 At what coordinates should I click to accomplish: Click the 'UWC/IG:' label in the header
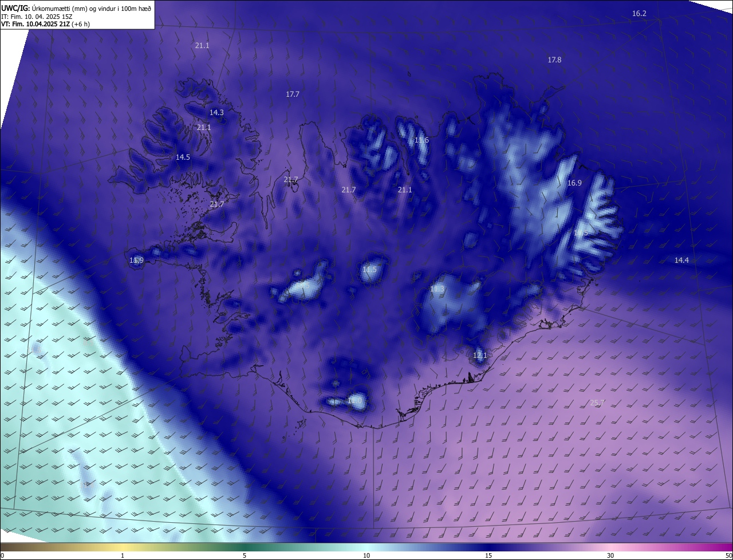pos(15,8)
